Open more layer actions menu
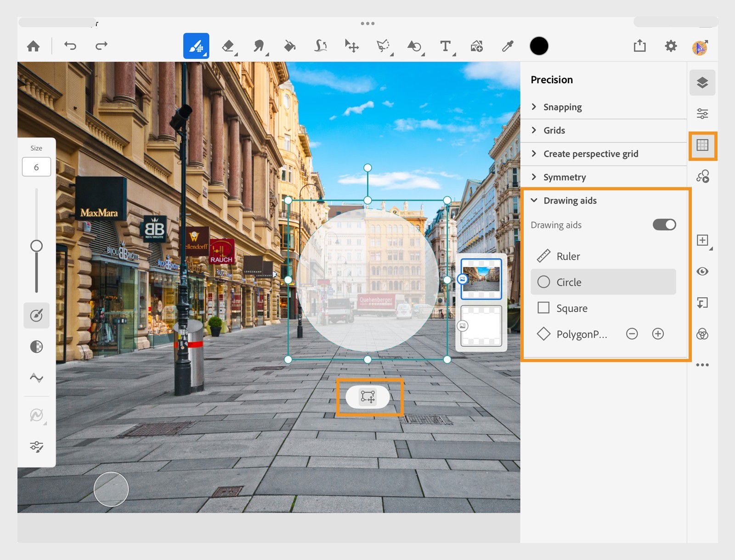Viewport: 735px width, 560px height. [x=702, y=365]
